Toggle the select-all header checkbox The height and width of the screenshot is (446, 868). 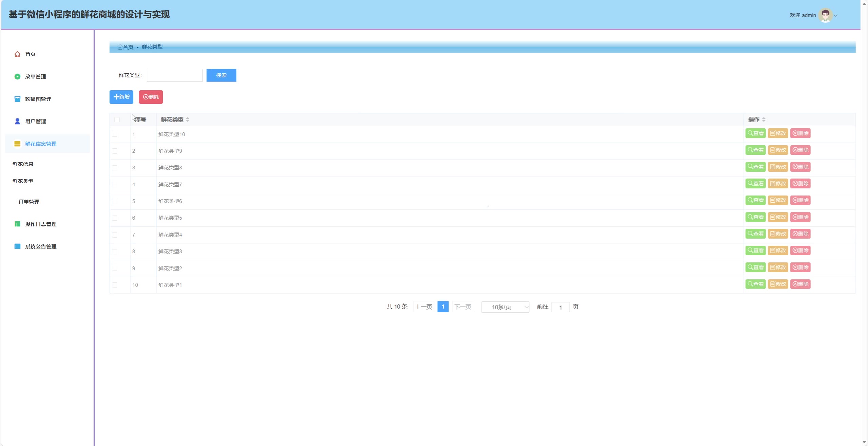coord(117,120)
